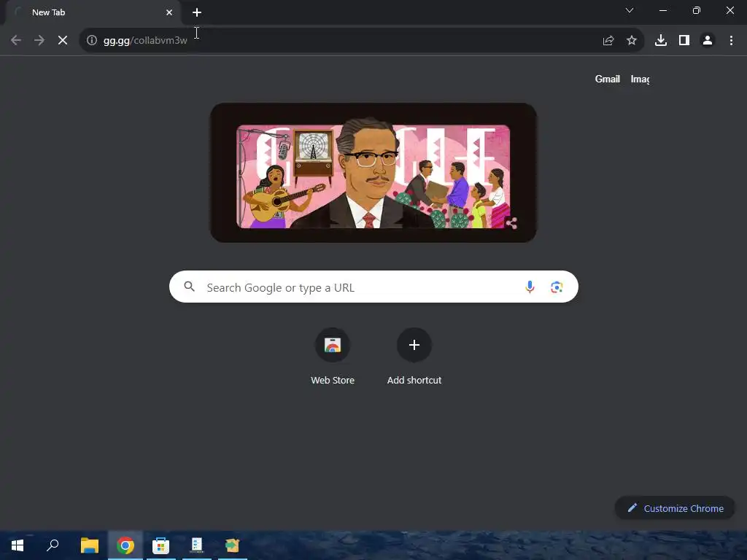
Task: Click the Search Google or type a URL box
Action: pyautogui.click(x=373, y=287)
